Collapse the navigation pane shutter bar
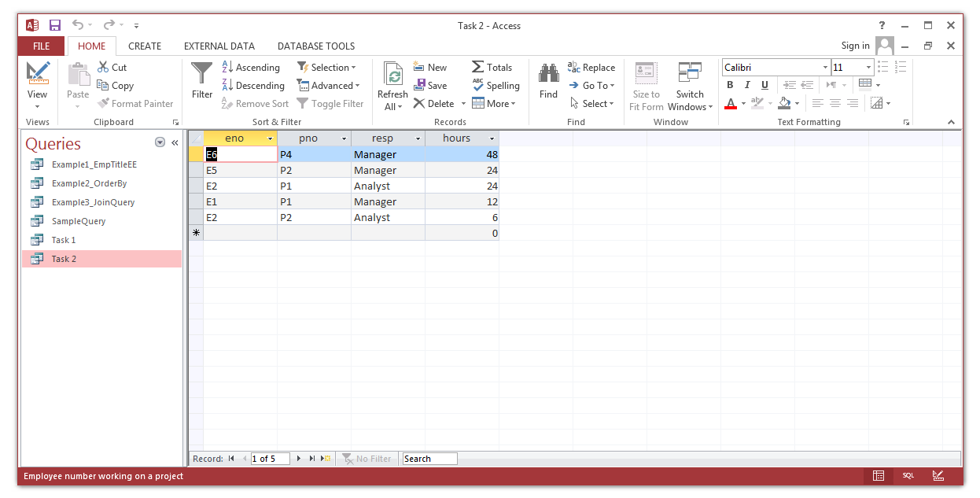 click(175, 143)
